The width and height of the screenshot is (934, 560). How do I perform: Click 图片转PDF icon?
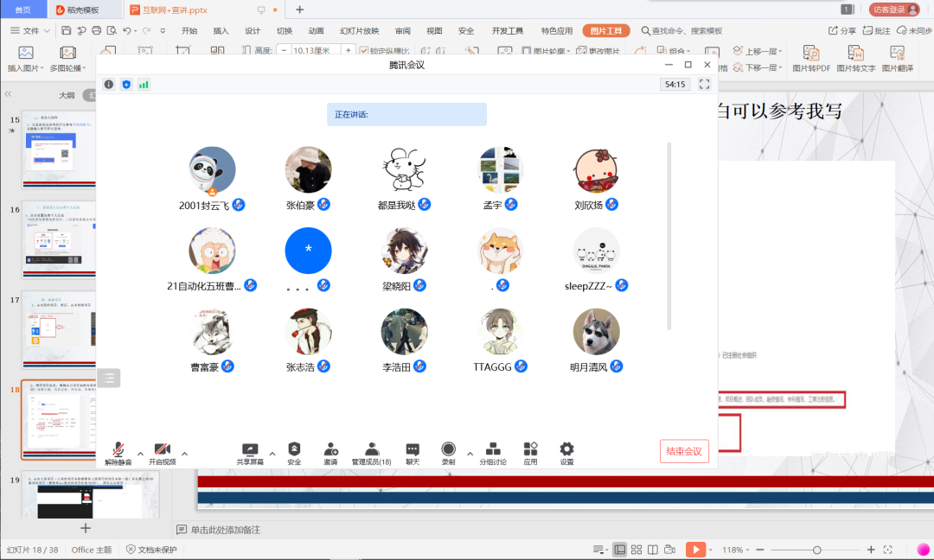[x=811, y=59]
